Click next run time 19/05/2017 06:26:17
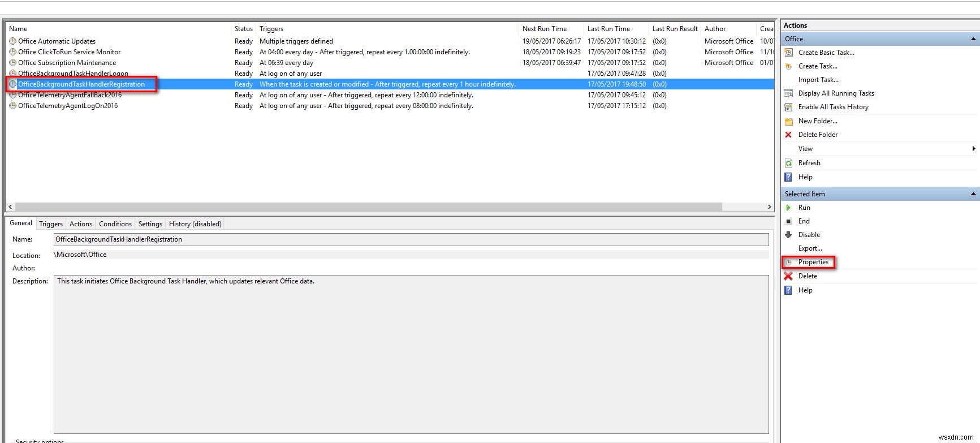 (x=551, y=41)
